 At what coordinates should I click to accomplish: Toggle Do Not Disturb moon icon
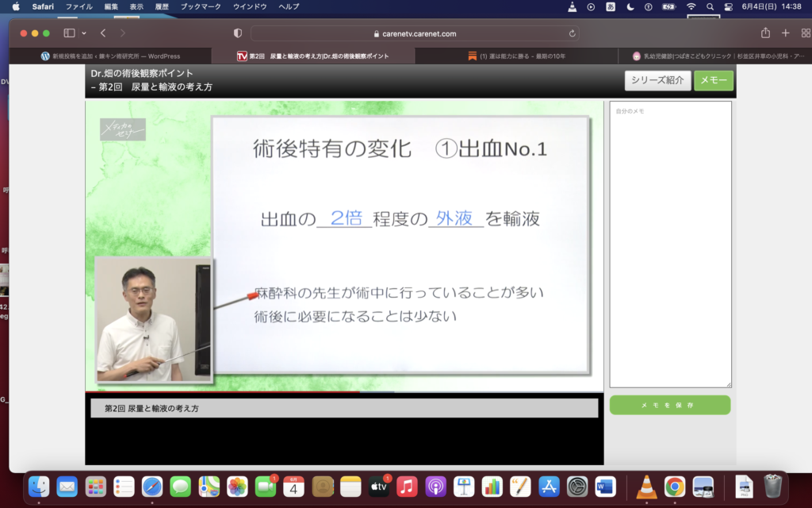pyautogui.click(x=630, y=6)
